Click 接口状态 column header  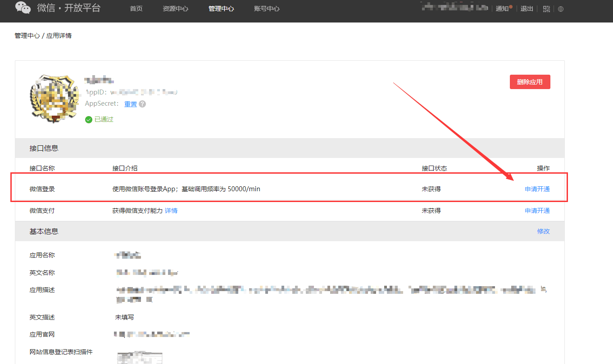435,168
